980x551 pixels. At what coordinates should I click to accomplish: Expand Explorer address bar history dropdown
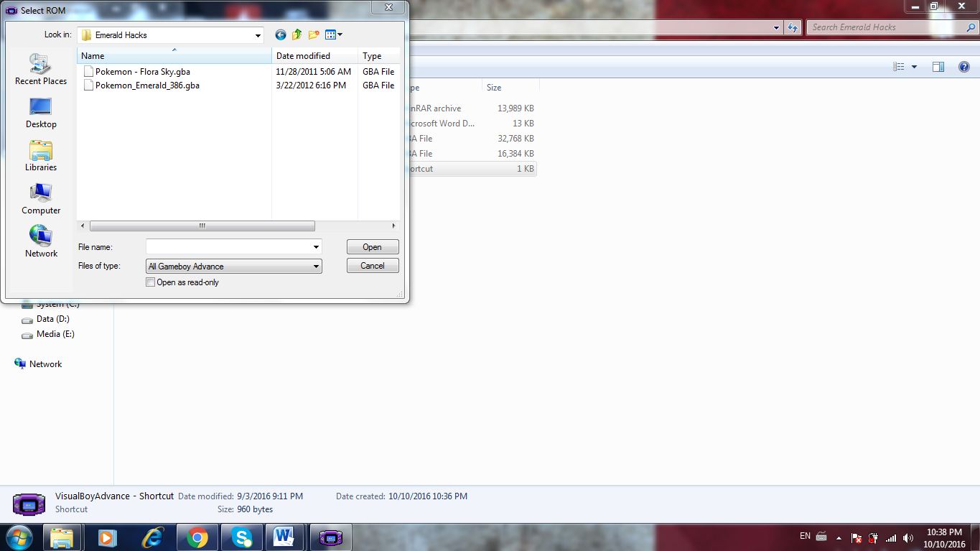(777, 27)
